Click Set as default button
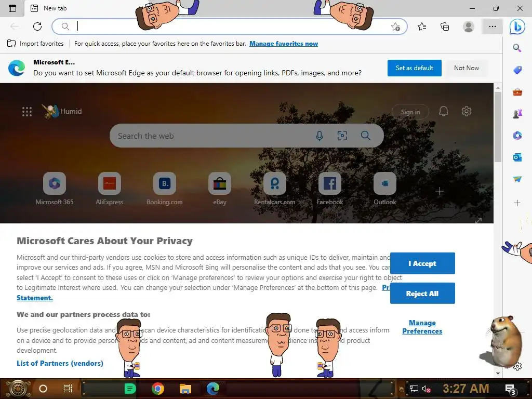This screenshot has height=399, width=532. (x=414, y=68)
